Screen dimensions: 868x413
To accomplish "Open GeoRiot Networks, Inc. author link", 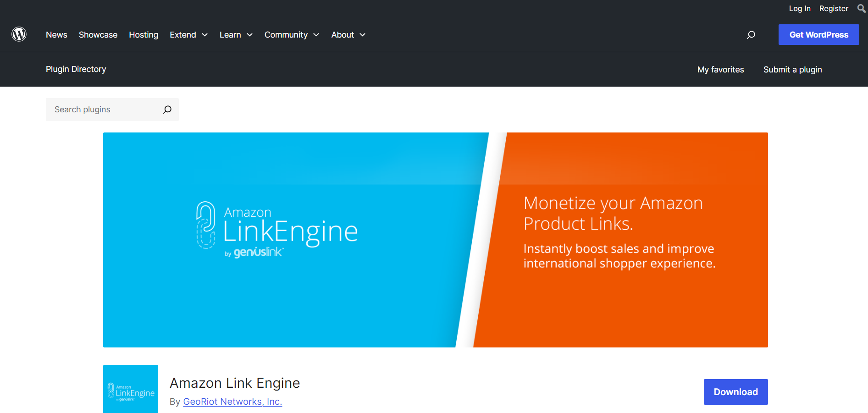I will (x=232, y=402).
